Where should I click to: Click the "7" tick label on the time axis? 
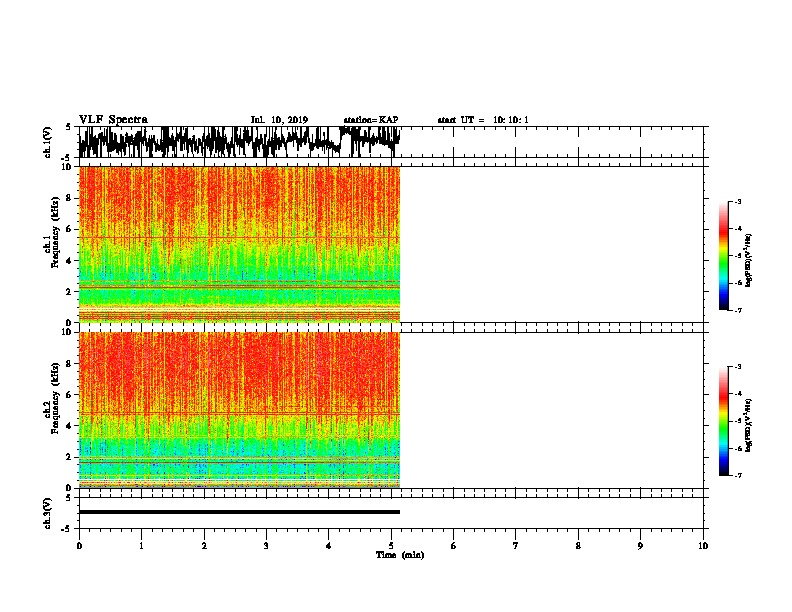click(516, 546)
